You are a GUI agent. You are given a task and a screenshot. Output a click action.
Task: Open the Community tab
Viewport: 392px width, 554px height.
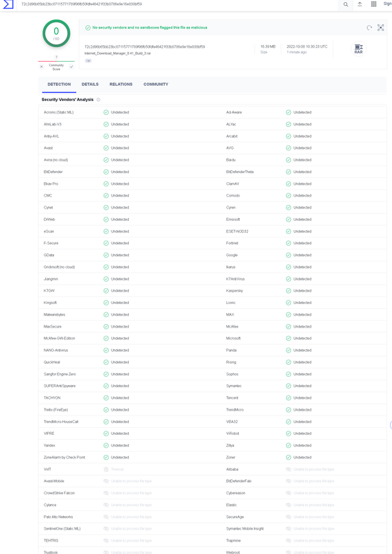tap(156, 84)
